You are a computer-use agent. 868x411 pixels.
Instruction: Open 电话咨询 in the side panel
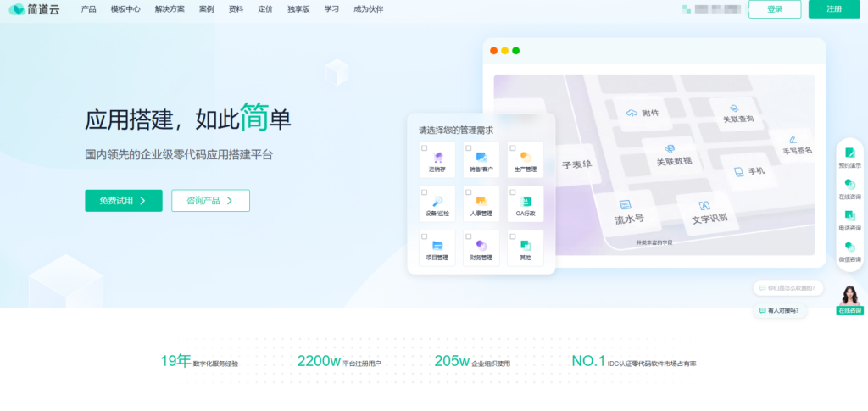tap(849, 220)
